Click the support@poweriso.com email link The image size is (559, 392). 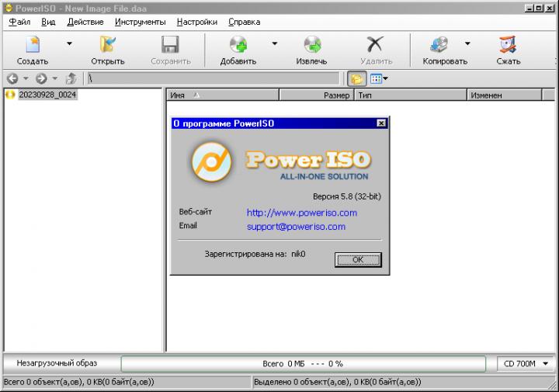pos(296,227)
